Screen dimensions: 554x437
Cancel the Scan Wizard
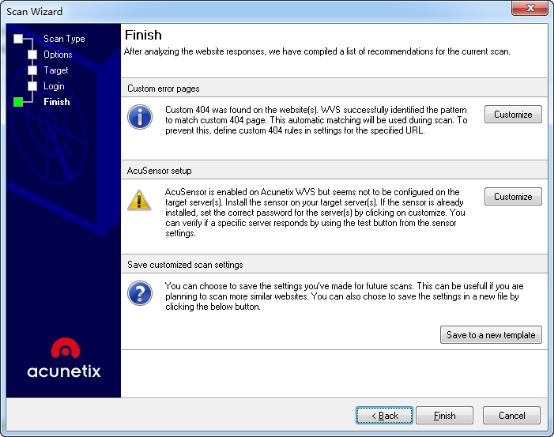click(512, 415)
